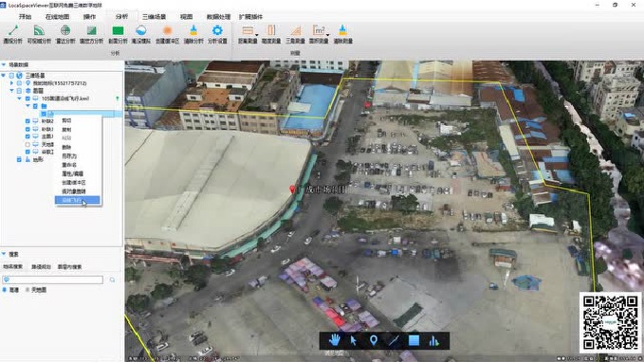Enable the unchecked 天地图 layer checkbox
644x362 pixels.
coord(28,144)
